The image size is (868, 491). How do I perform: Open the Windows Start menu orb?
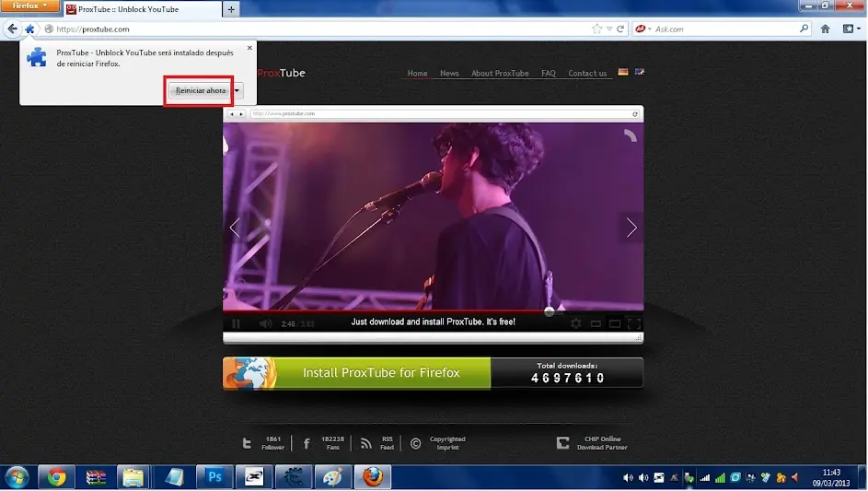coord(17,477)
